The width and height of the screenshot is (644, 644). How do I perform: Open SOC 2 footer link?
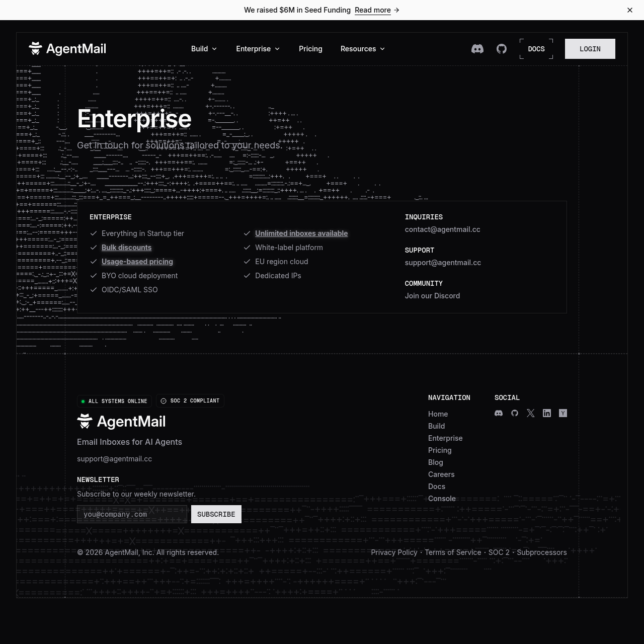coord(499,552)
